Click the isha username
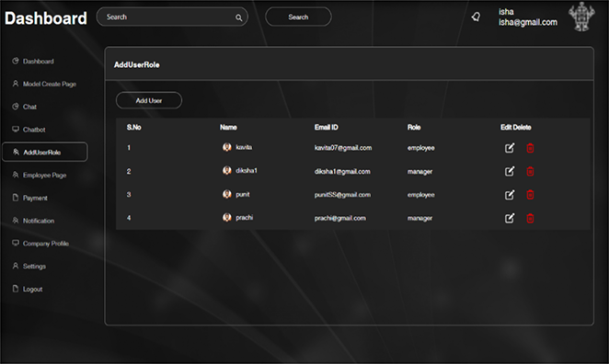Screen dimensions: 609x364 pyautogui.click(x=506, y=12)
